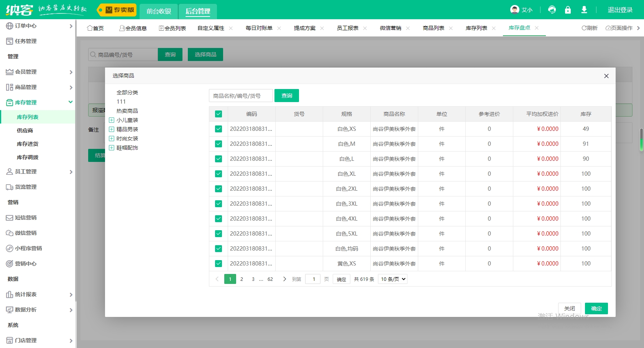Switch to the 商品列表 tab
The height and width of the screenshot is (348, 644).
434,28
